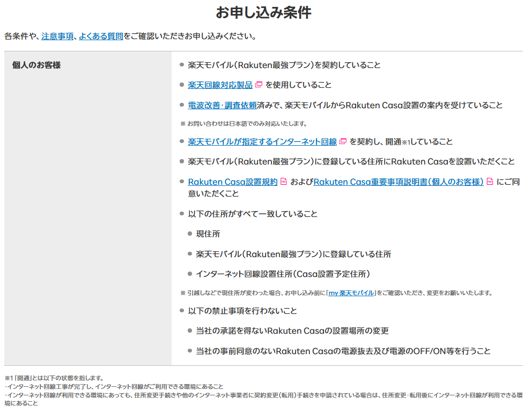The height and width of the screenshot is (413, 532).
Task: Click text インターネット回線設置住所(Casa設置予定住所)
Action: (x=283, y=274)
